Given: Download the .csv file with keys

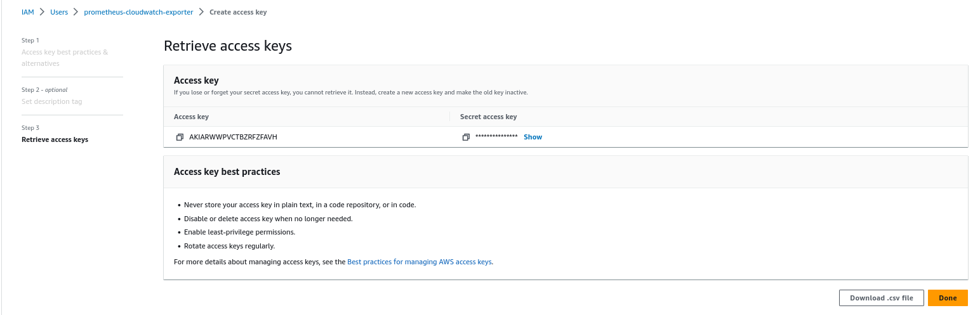Looking at the screenshot, I should click(881, 298).
